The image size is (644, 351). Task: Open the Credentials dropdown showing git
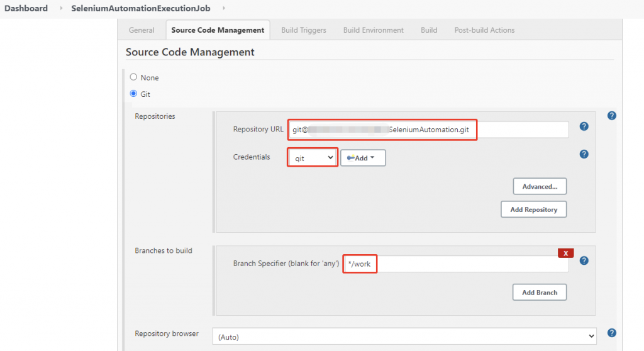[x=313, y=158]
